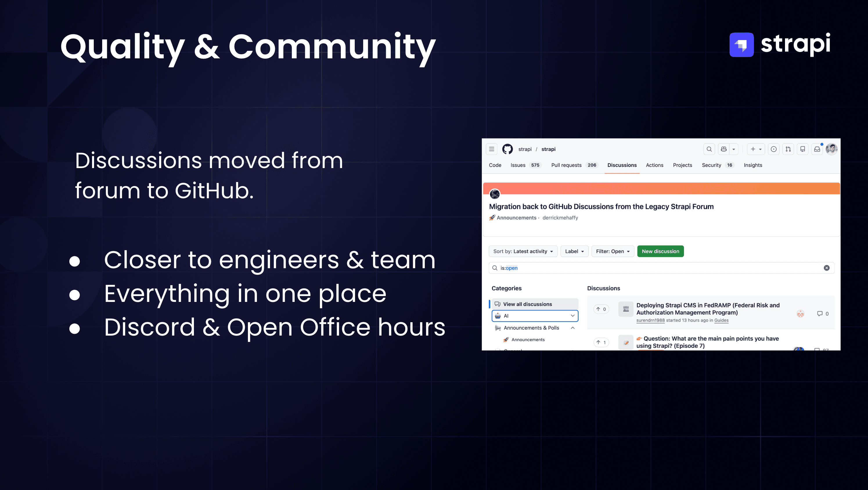Click the 'Closer to engineers & team' bullet
Viewport: 868px width, 490px height.
point(270,260)
